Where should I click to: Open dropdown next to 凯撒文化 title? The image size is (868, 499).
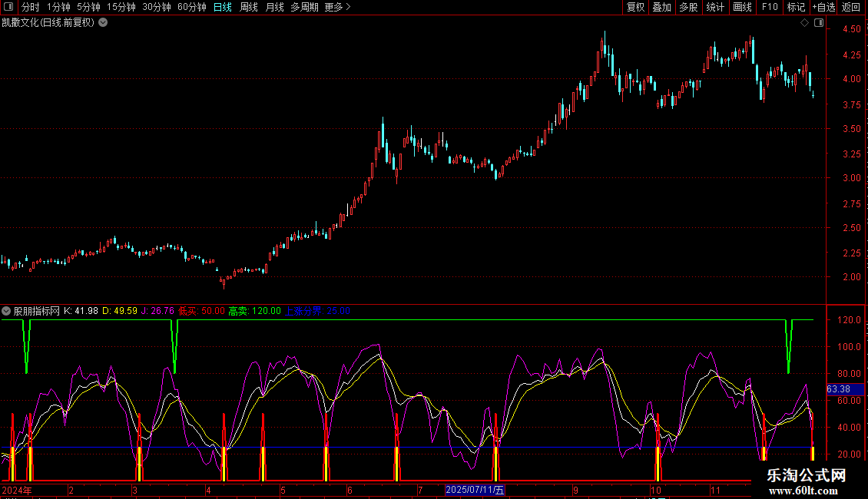103,23
